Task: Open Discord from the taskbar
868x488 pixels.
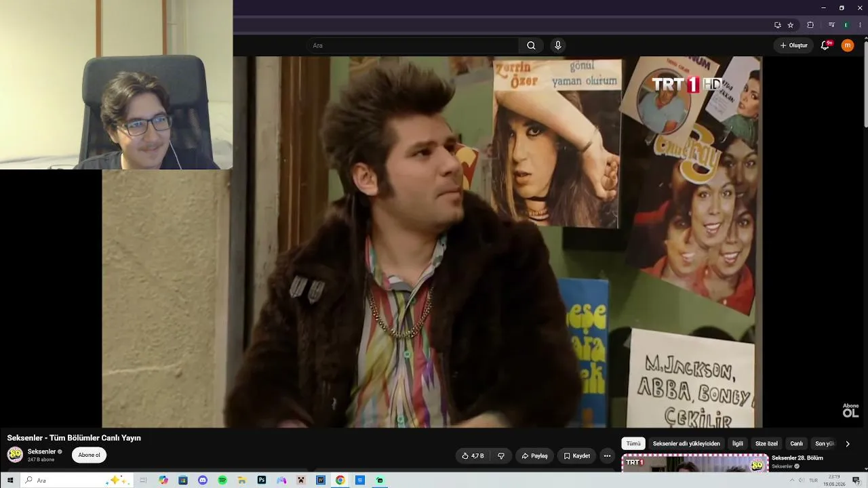Action: [203, 481]
